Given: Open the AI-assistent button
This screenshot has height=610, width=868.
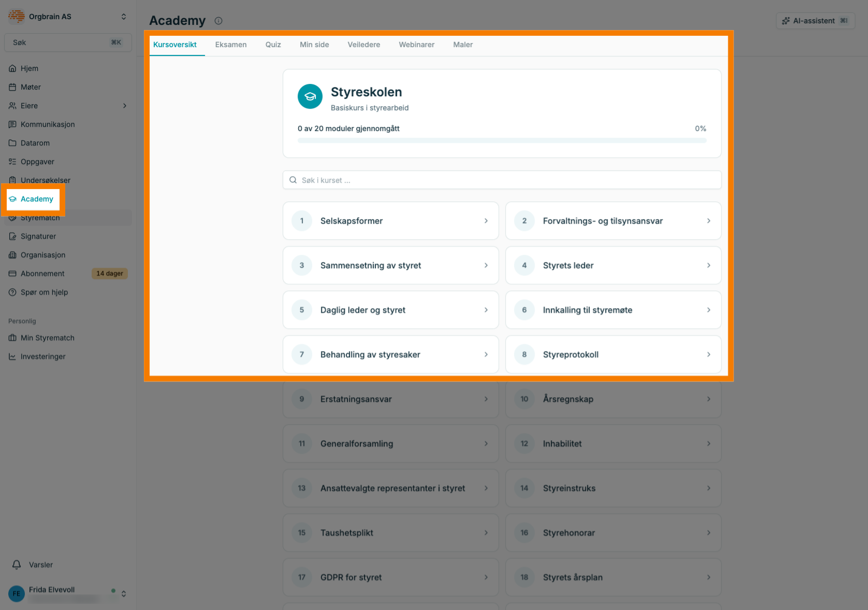Looking at the screenshot, I should 815,21.
